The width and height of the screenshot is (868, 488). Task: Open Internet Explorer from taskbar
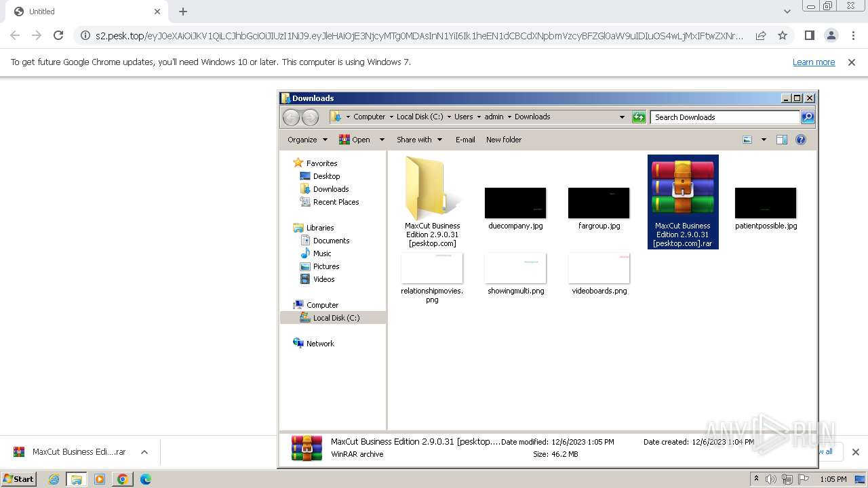[x=54, y=479]
